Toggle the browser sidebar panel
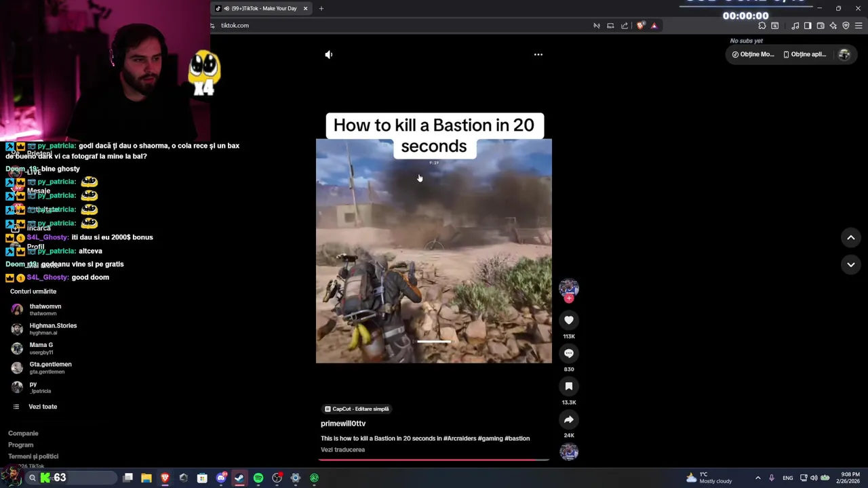This screenshot has height=488, width=868. [808, 26]
